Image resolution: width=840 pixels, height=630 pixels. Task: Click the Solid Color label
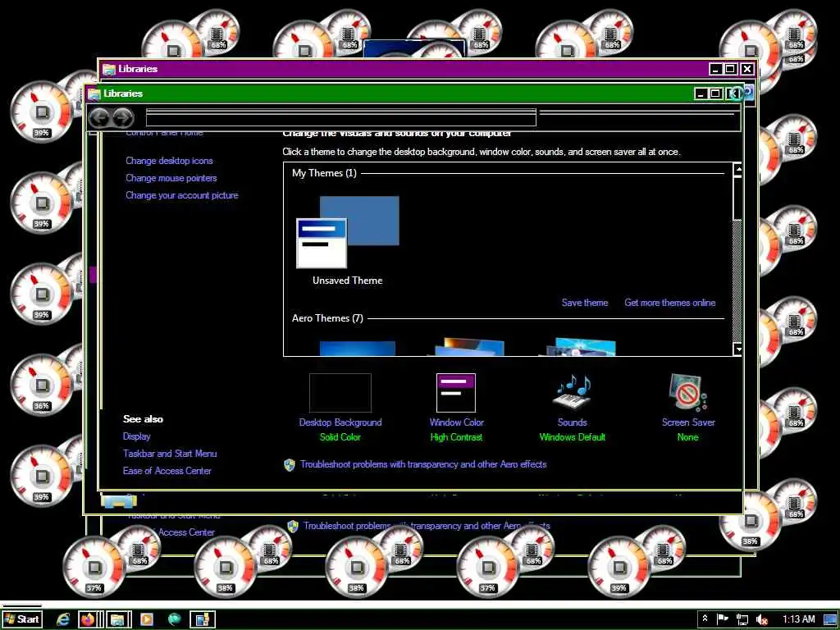tap(340, 437)
